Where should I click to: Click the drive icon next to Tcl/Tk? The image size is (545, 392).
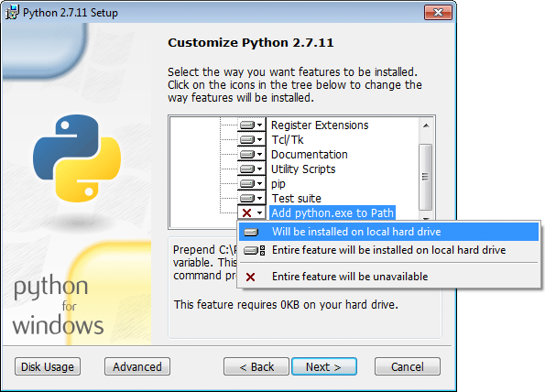coord(247,140)
